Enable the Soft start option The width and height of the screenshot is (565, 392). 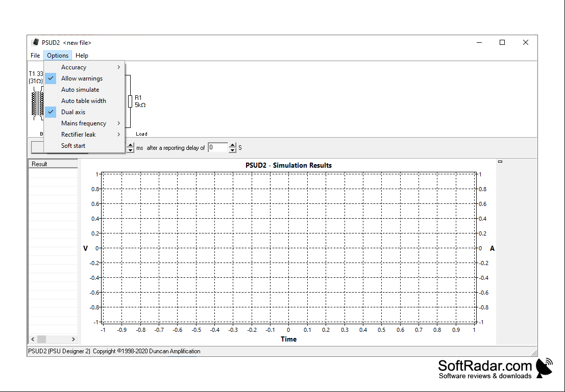[x=84, y=145]
